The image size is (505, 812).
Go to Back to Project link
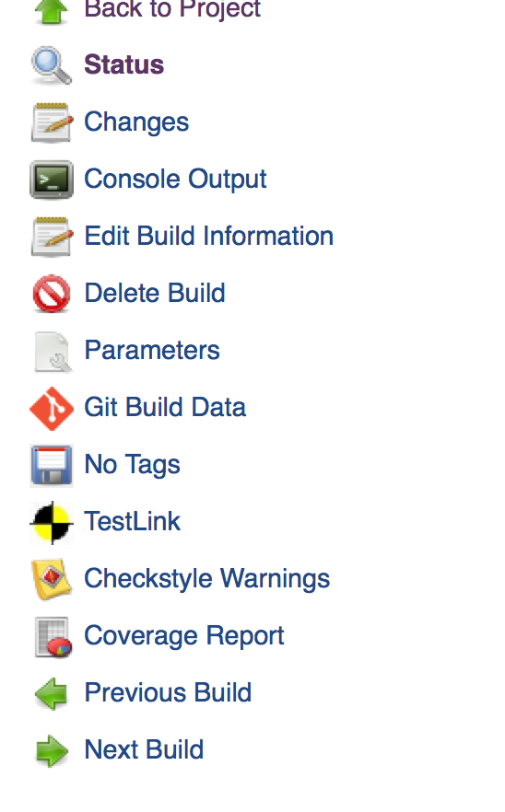click(x=172, y=10)
